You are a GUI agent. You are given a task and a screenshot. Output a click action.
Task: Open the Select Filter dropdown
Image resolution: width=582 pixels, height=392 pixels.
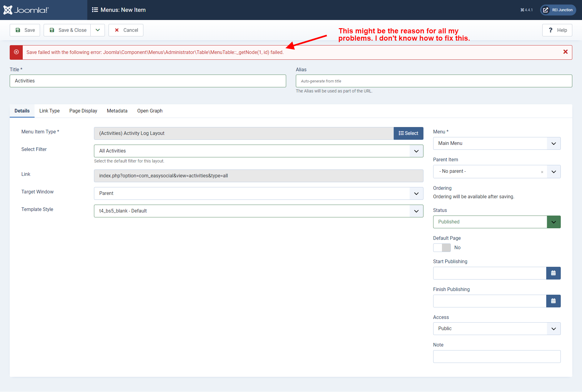coord(416,151)
